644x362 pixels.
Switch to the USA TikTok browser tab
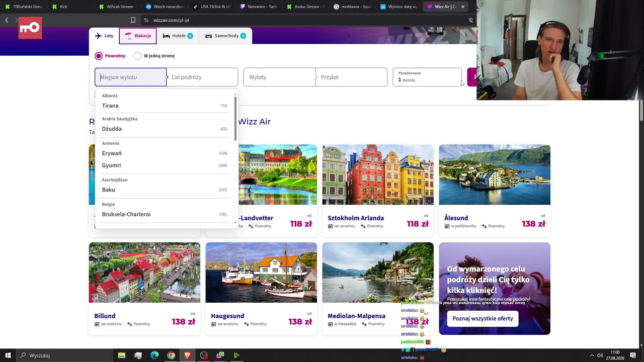click(x=211, y=7)
